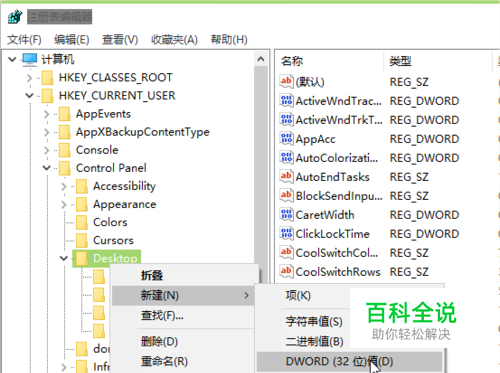The height and width of the screenshot is (373, 500).
Task: Create a new DWORD (32 位)值(D) value
Action: point(349,361)
